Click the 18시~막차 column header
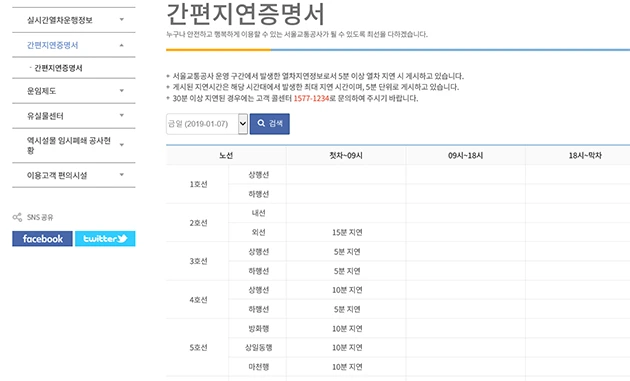This screenshot has height=381, width=630. point(585,156)
